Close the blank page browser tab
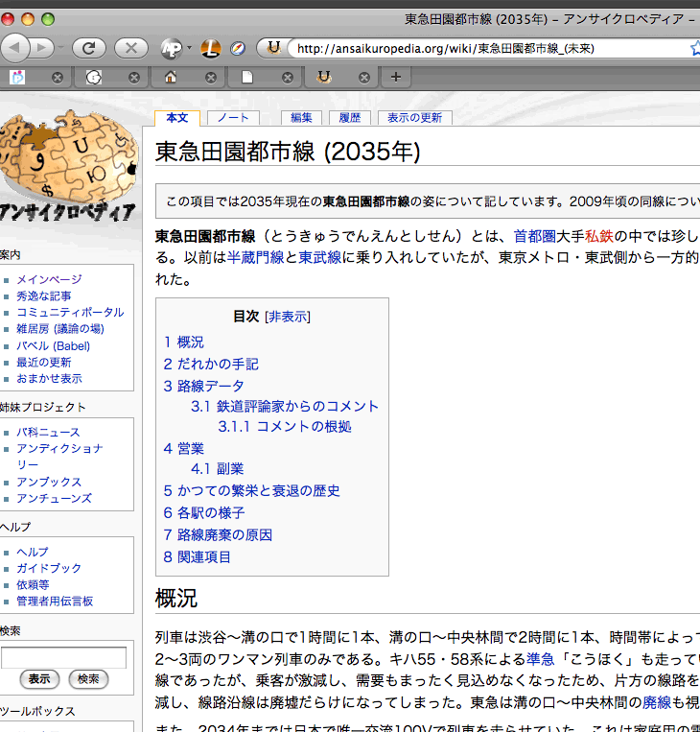This screenshot has width=700, height=732. pos(288,78)
